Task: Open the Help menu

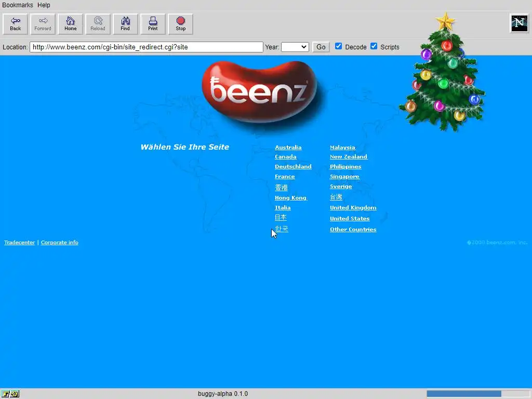Action: (44, 5)
